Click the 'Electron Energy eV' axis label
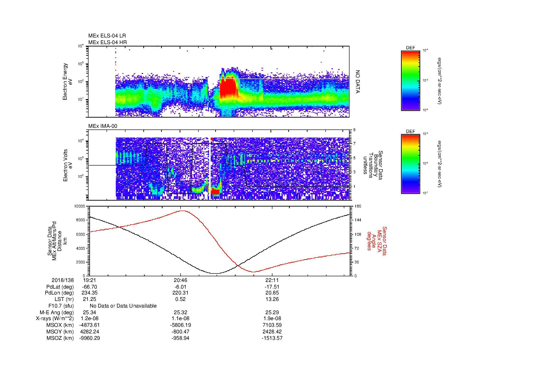555x392 pixels. click(68, 82)
